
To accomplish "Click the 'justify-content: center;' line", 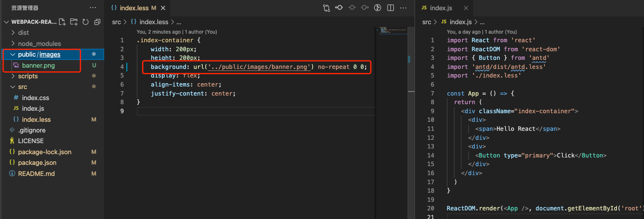I will 193,94.
